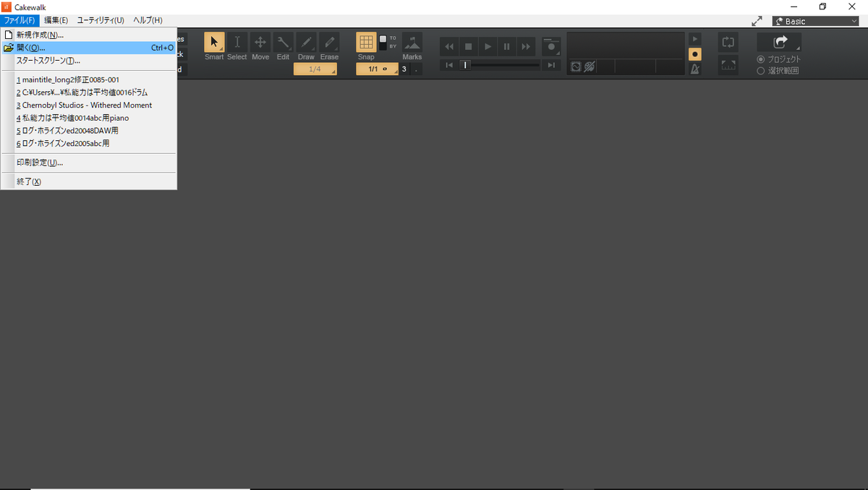Open the ユーティリティ(U) menu
The width and height of the screenshot is (868, 490).
tap(101, 20)
